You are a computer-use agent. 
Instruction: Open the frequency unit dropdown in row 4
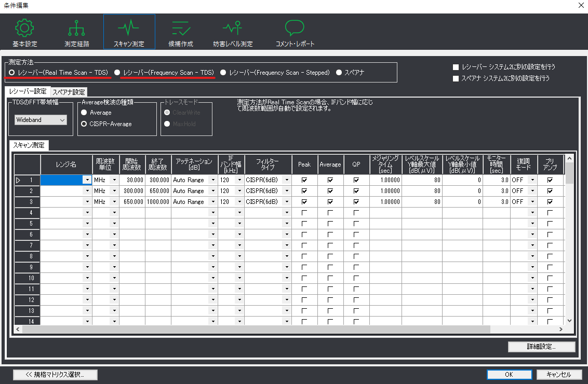click(x=114, y=213)
